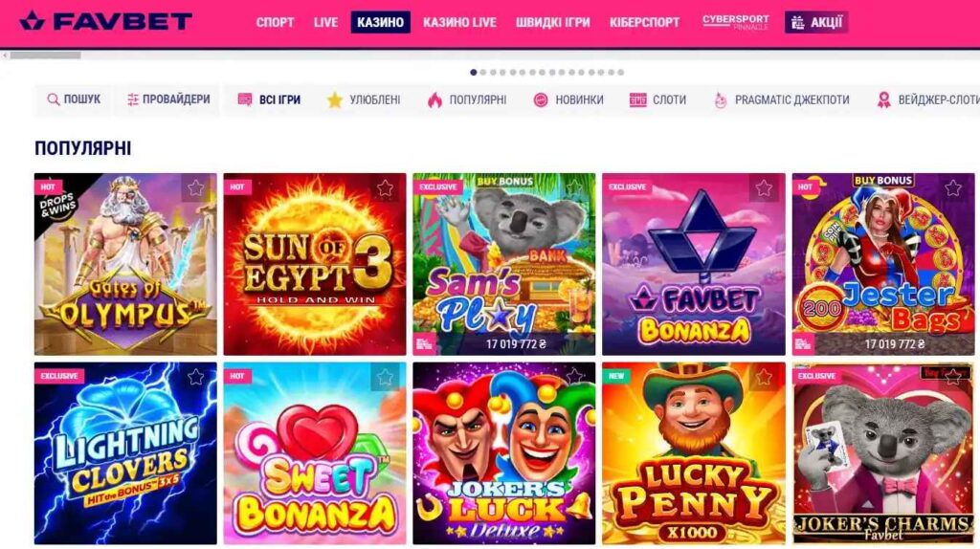Image resolution: width=980 pixels, height=549 pixels.
Task: Launch the Sweet Bonanza game tile
Action: [314, 452]
